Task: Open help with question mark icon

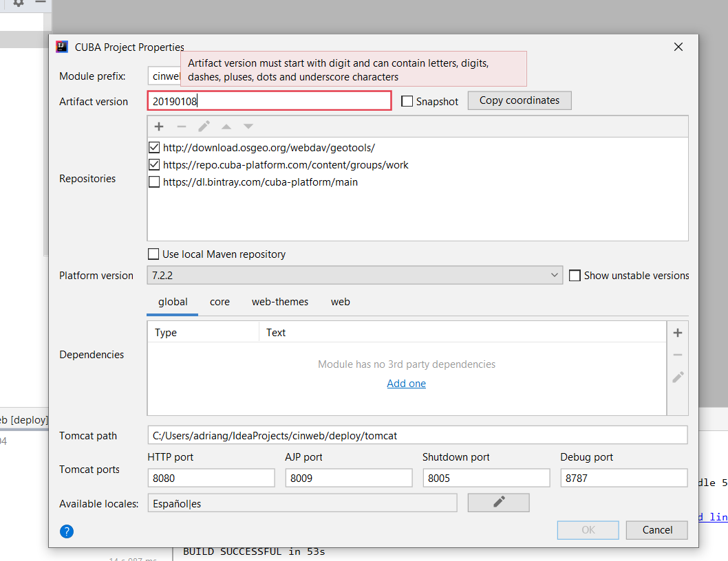Action: coord(67,531)
